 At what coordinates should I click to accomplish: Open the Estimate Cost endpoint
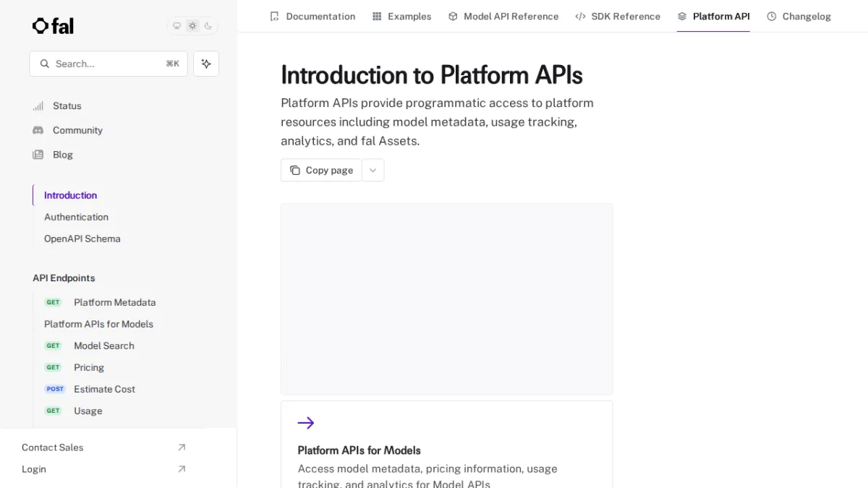point(104,389)
